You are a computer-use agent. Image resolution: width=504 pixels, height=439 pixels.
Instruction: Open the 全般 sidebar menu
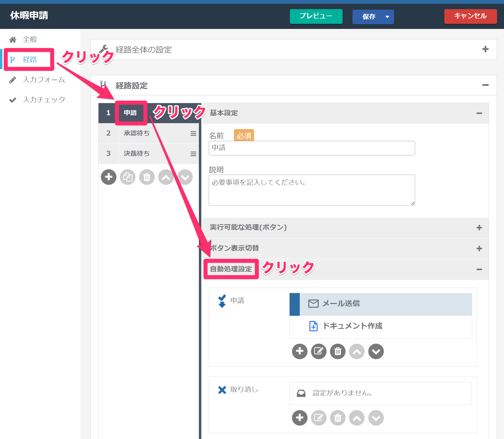coord(40,39)
